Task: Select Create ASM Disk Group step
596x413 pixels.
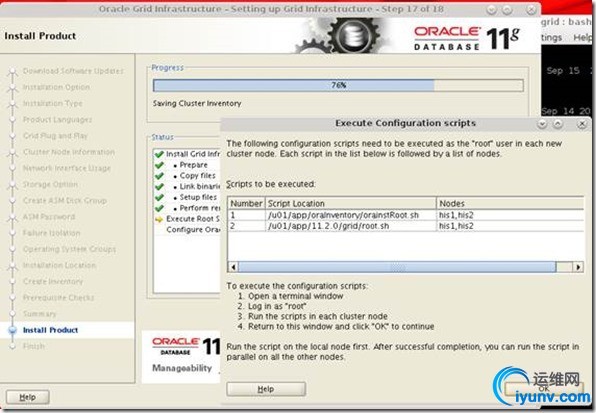Action: point(65,200)
